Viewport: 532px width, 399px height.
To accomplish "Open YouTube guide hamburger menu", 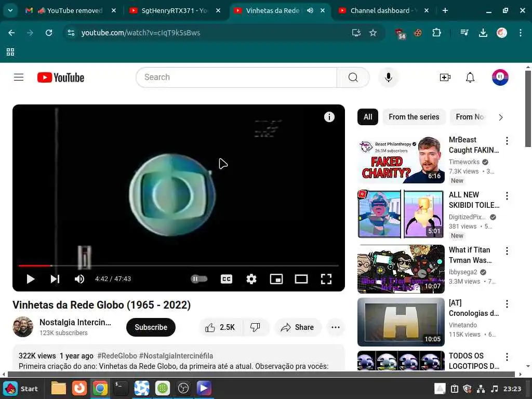I will (x=19, y=77).
